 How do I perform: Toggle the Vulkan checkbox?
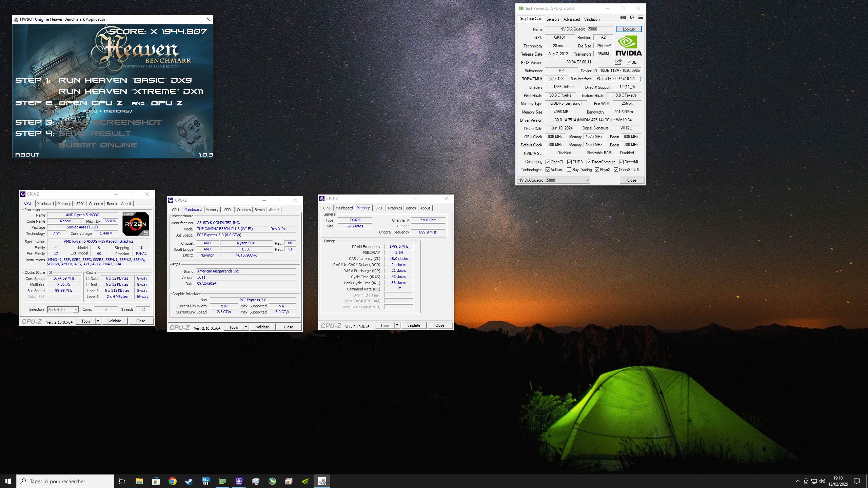pyautogui.click(x=548, y=169)
